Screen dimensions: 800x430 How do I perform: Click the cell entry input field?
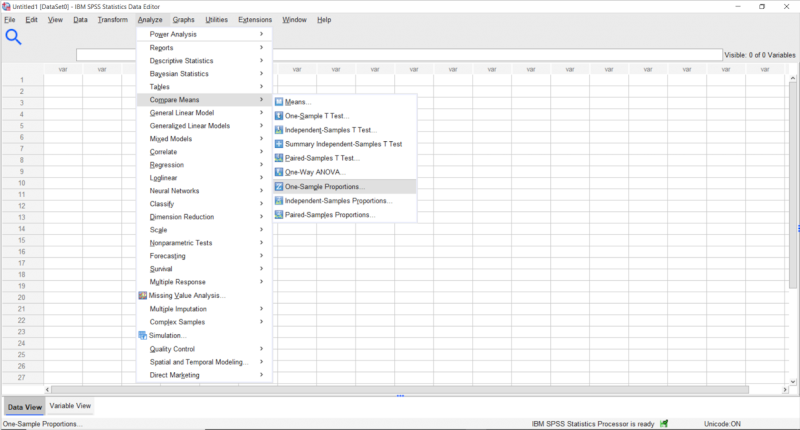point(398,56)
